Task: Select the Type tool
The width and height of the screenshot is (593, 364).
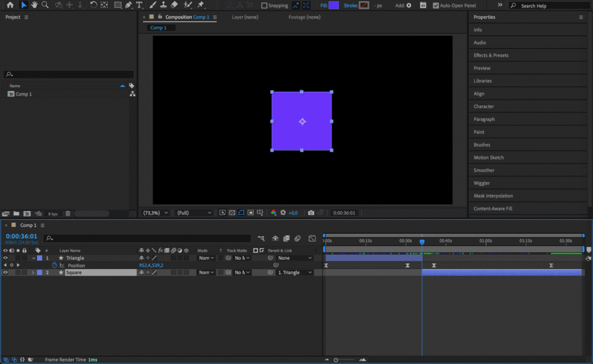Action: click(x=139, y=5)
